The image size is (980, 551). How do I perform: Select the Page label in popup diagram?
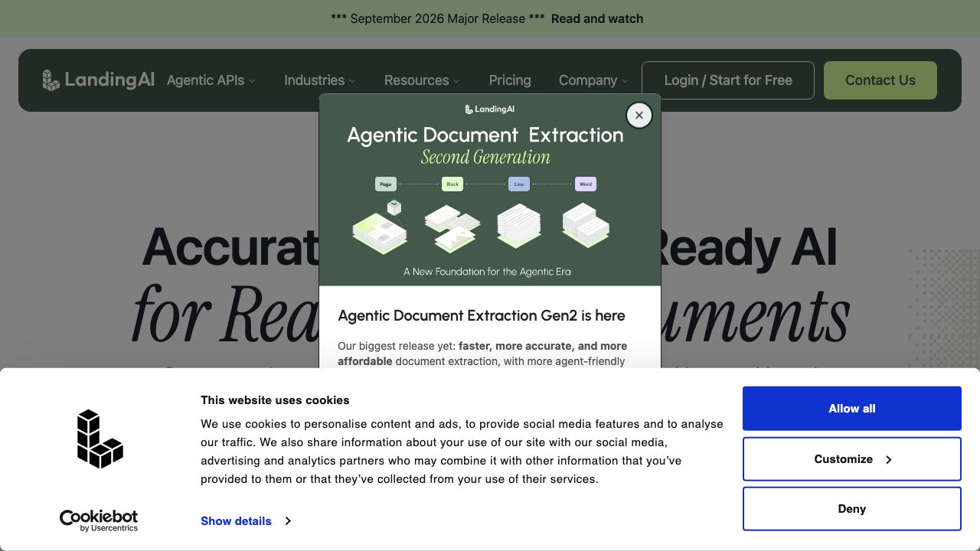coord(386,184)
